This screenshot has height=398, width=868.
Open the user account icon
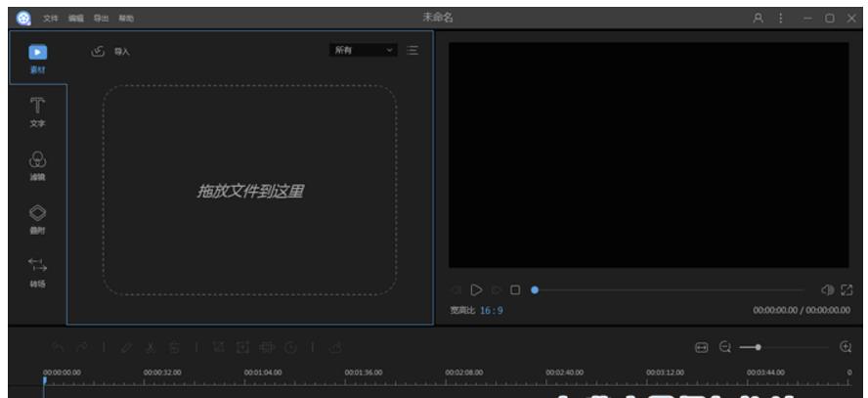pos(759,19)
